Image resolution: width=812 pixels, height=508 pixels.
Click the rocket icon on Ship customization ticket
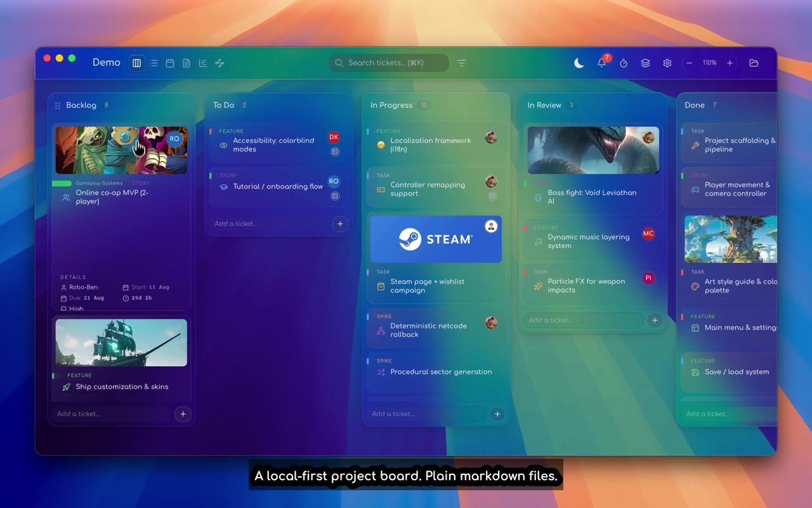coord(66,387)
